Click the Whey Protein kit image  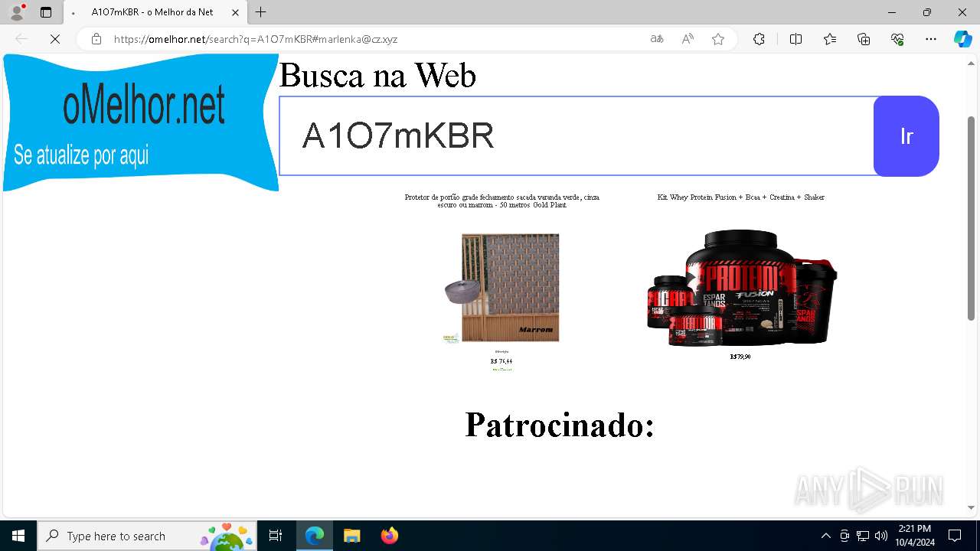(741, 288)
